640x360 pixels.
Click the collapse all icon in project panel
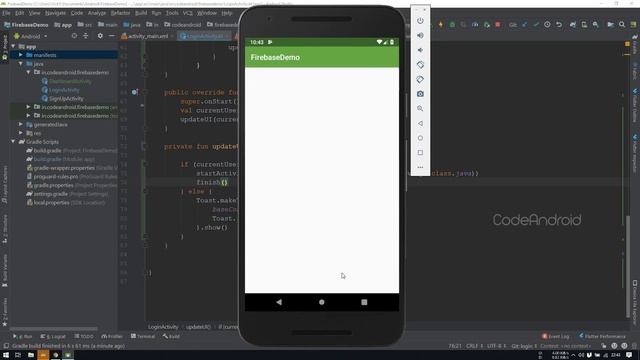pos(86,36)
